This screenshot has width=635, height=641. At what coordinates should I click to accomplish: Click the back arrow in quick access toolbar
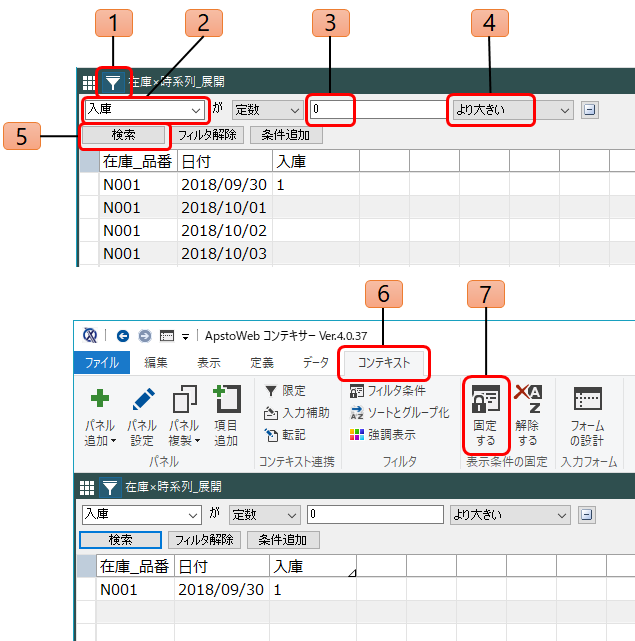tap(123, 336)
